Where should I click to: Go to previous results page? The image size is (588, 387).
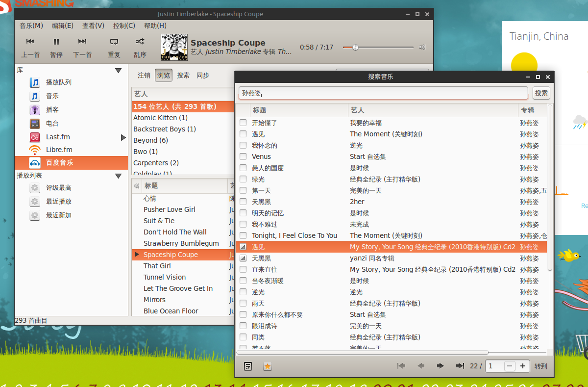pyautogui.click(x=420, y=366)
